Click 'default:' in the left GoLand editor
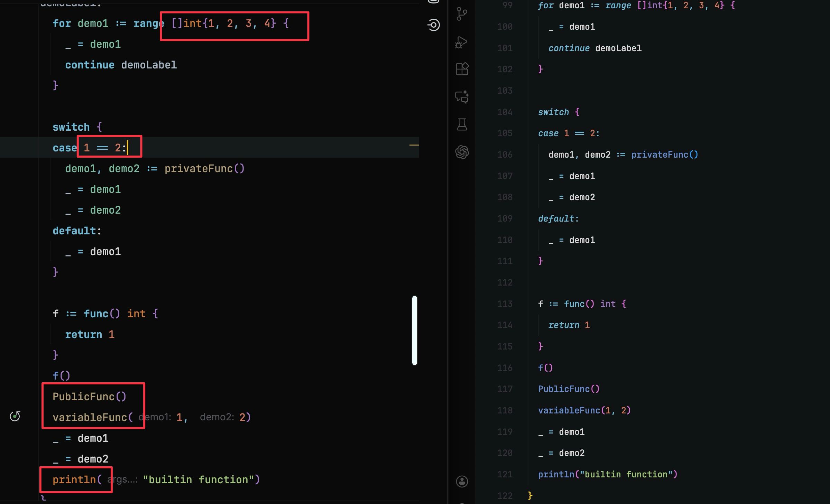Screen dimensions: 830x504 [x=77, y=231]
